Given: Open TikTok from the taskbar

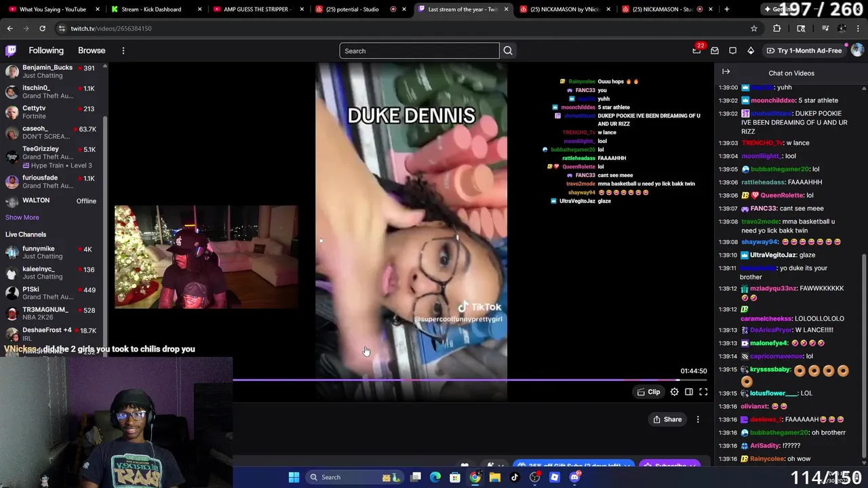Looking at the screenshot, I should (515, 477).
